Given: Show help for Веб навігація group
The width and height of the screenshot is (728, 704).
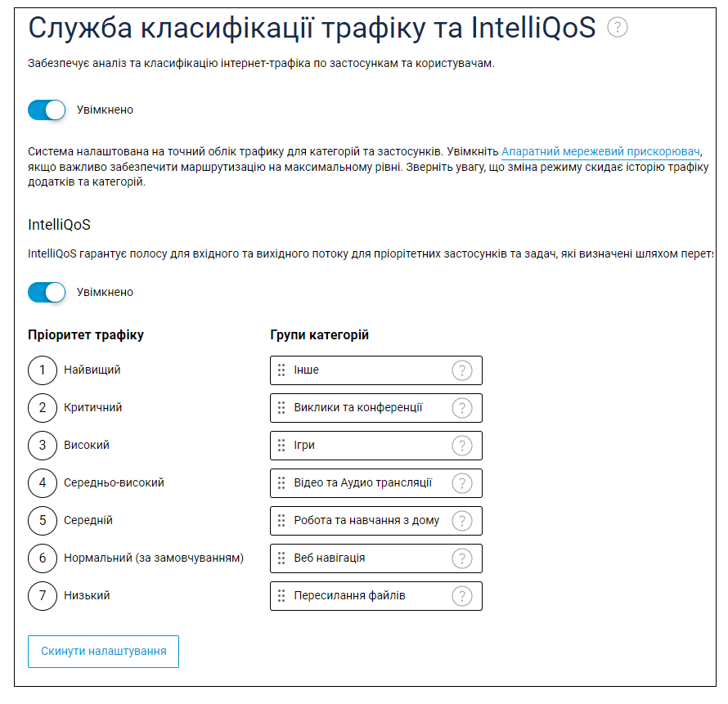Looking at the screenshot, I should tap(462, 558).
